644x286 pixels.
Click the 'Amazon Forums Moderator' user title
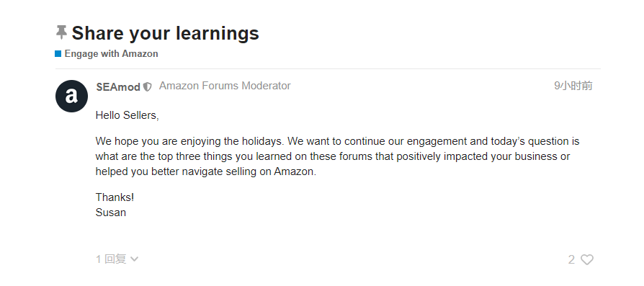[225, 86]
